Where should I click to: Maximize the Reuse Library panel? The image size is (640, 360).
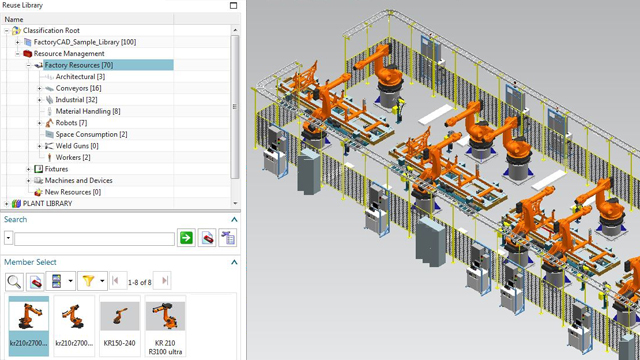tap(233, 5)
